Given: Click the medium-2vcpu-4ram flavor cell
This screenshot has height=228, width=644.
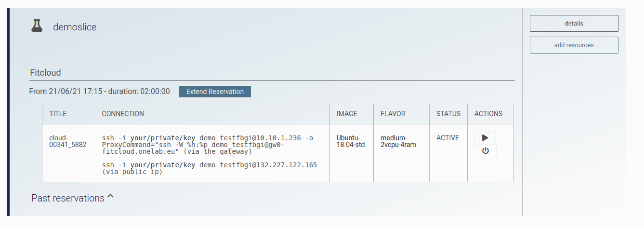Looking at the screenshot, I should (x=399, y=141).
